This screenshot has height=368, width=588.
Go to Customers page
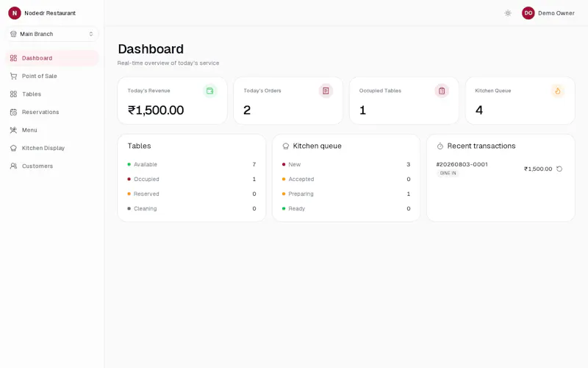[x=51, y=166]
